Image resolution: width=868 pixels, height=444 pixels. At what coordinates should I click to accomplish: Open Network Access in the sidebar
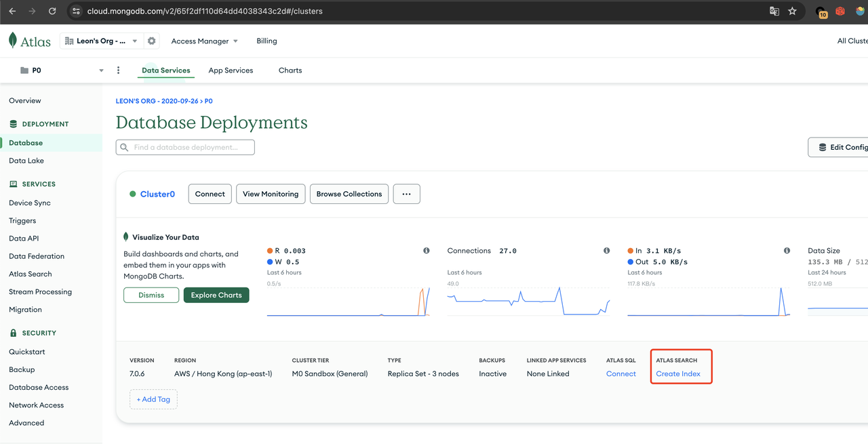pyautogui.click(x=37, y=405)
